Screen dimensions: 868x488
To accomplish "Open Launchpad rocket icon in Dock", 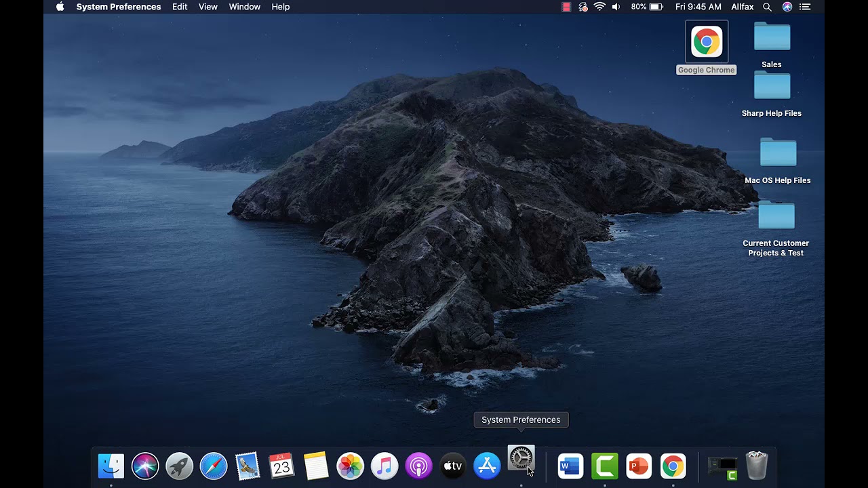I will click(x=180, y=466).
